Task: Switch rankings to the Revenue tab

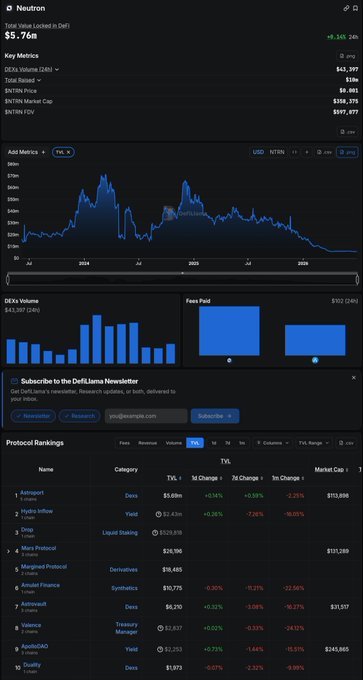Action: click(147, 443)
